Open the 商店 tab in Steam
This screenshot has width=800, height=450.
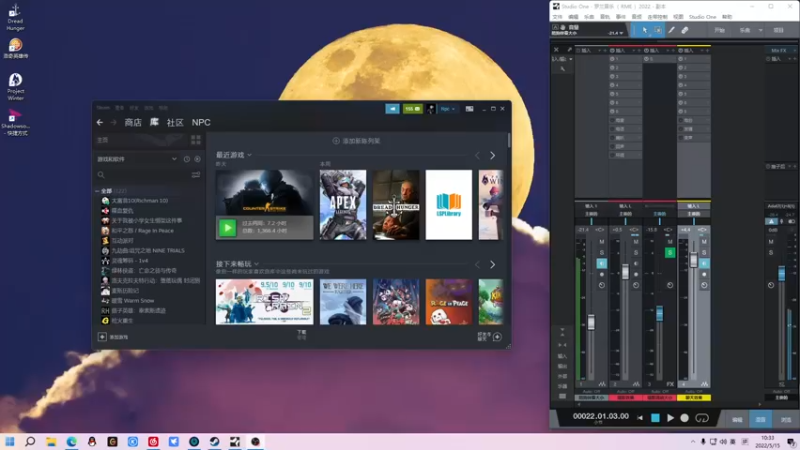pyautogui.click(x=133, y=122)
